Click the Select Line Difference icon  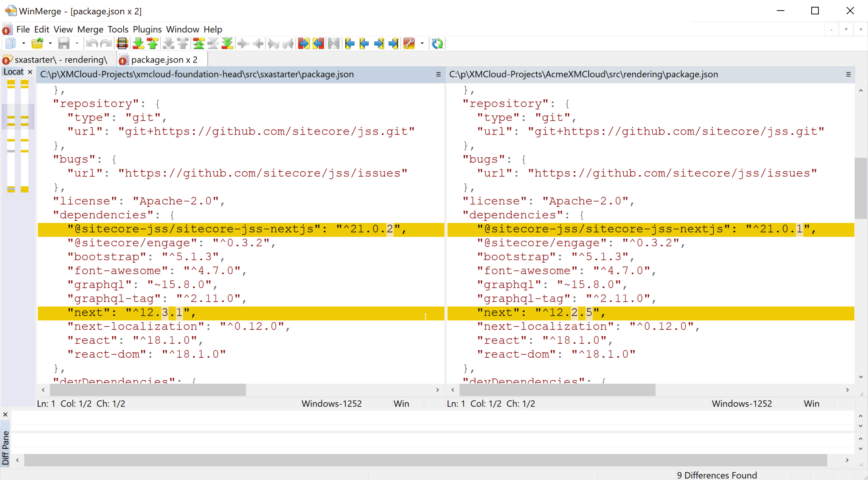(122, 44)
